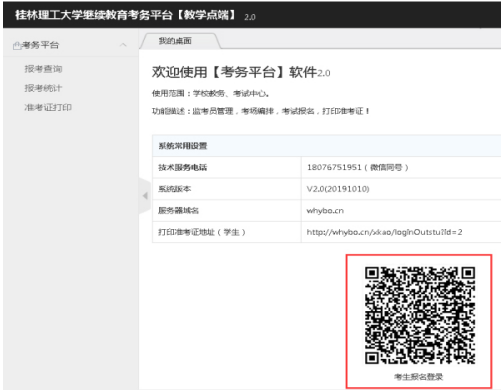Collapse the sidebar with the arrow handle
501x392 pixels.
pyautogui.click(x=145, y=196)
